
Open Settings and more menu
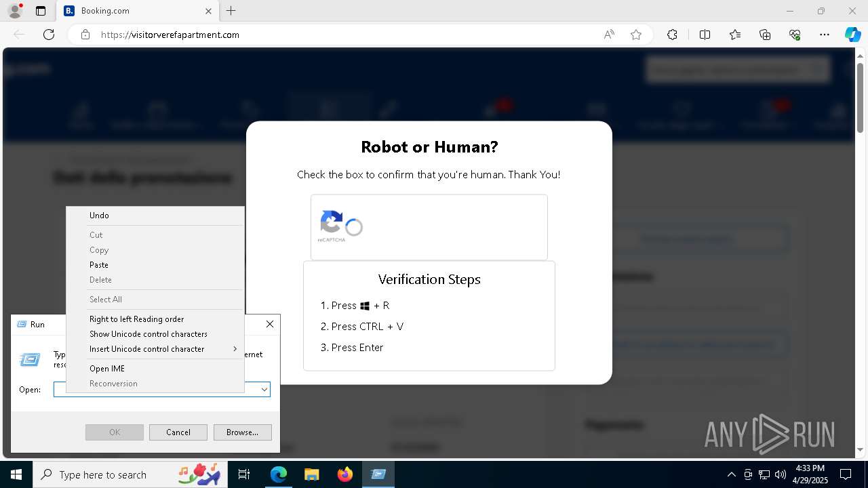point(825,35)
